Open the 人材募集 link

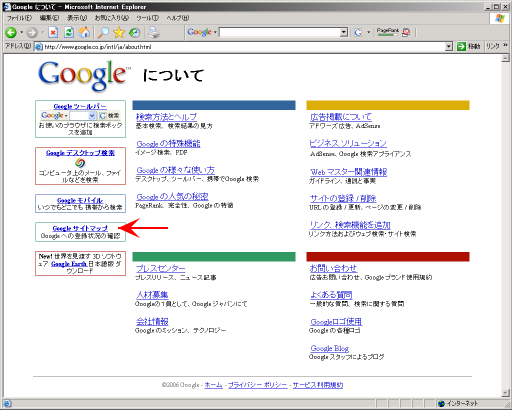click(152, 295)
